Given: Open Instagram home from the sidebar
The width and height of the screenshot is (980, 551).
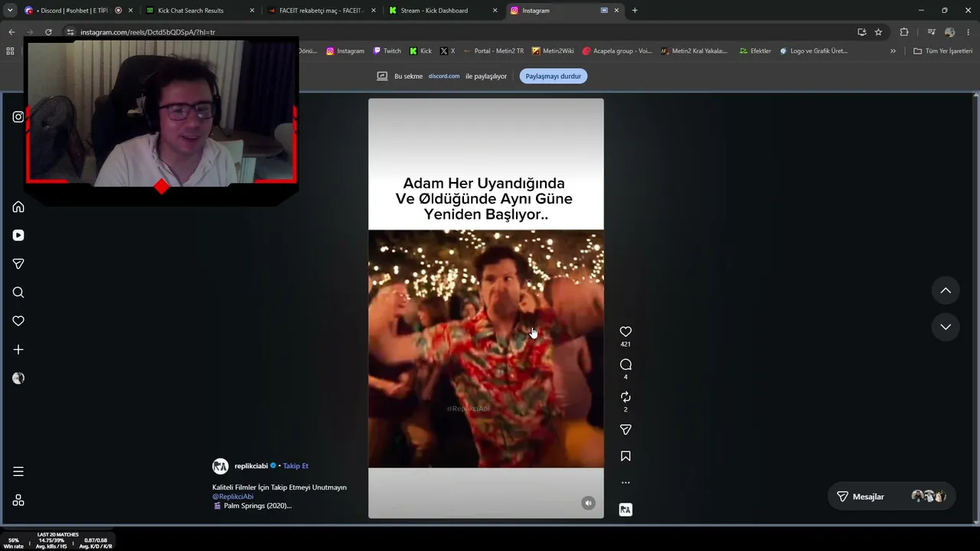Looking at the screenshot, I should click(18, 207).
